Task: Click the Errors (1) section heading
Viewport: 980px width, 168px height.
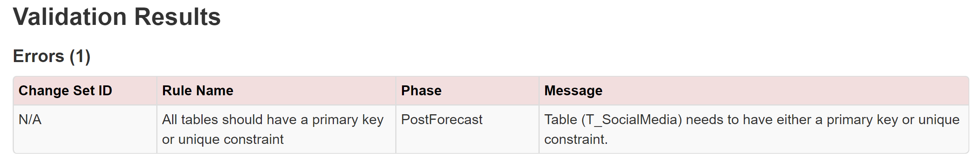Action: (51, 56)
